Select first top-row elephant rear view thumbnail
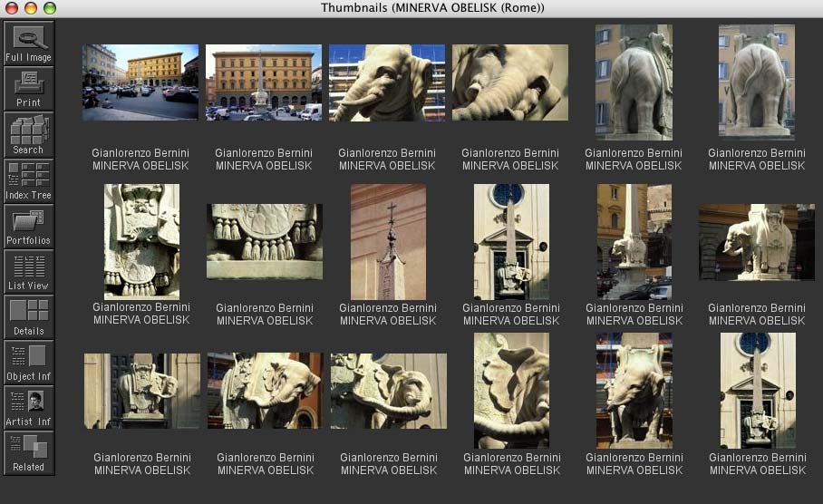Image resolution: width=823 pixels, height=504 pixels. point(634,82)
